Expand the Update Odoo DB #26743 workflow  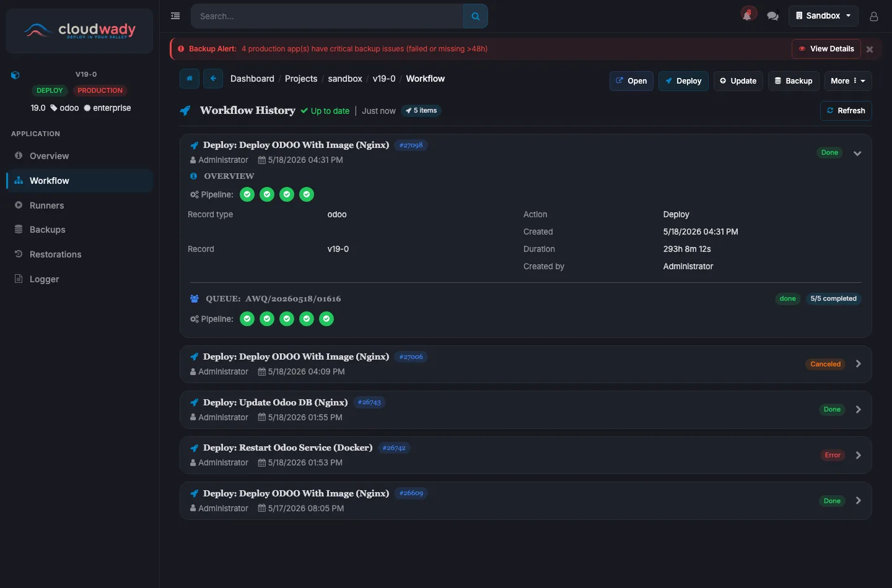tap(859, 410)
